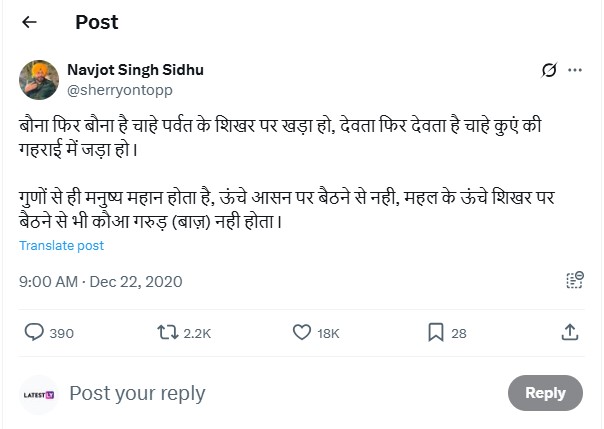Click the Post heading at the top
Image resolution: width=604 pixels, height=429 pixels.
[96, 22]
